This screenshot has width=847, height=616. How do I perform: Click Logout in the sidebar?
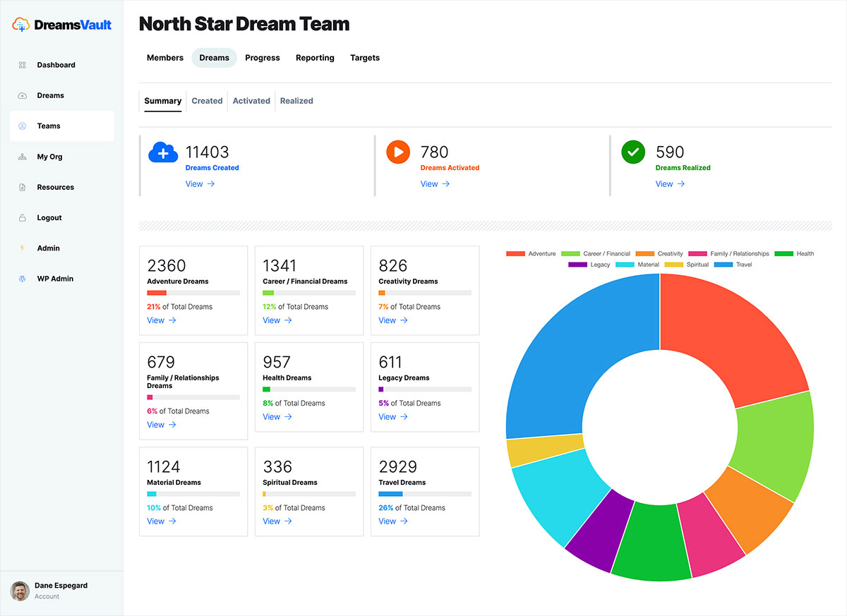(x=62, y=218)
